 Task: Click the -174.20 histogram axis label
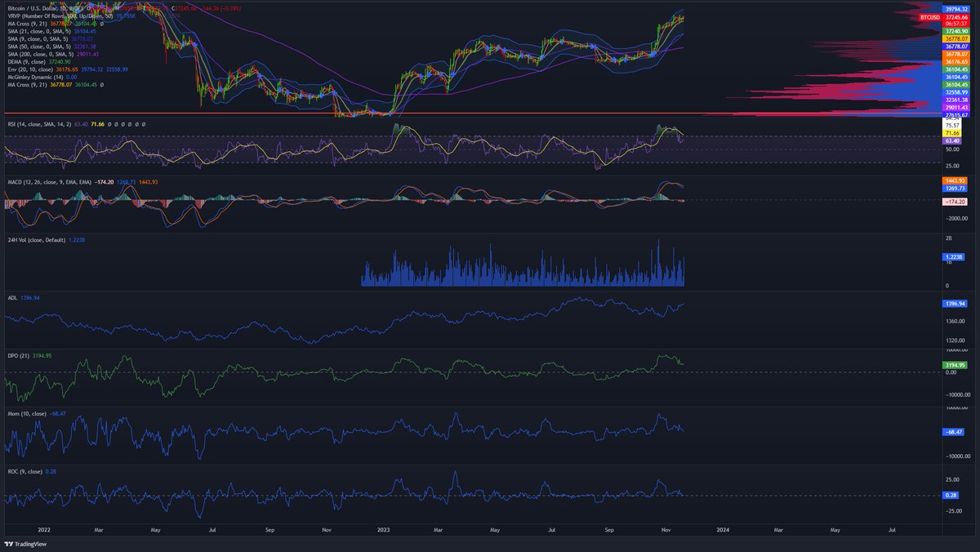click(955, 201)
